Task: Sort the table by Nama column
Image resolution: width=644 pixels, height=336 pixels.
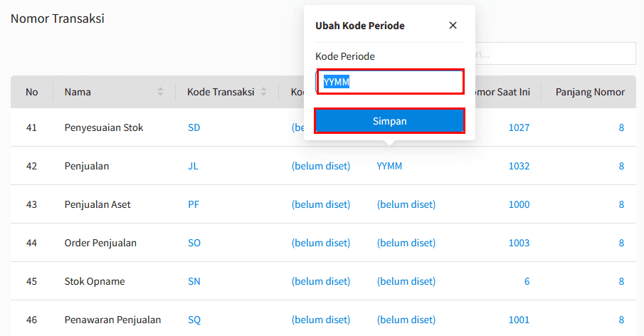Action: [x=160, y=92]
